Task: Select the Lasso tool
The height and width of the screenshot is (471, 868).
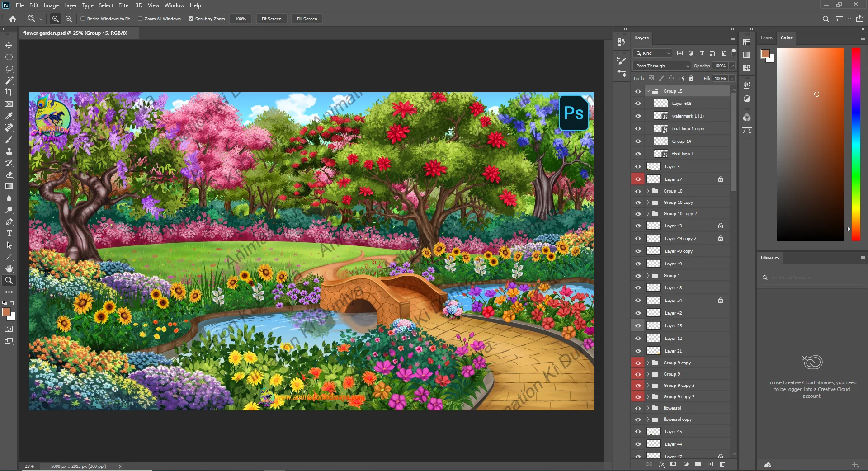Action: tap(9, 69)
